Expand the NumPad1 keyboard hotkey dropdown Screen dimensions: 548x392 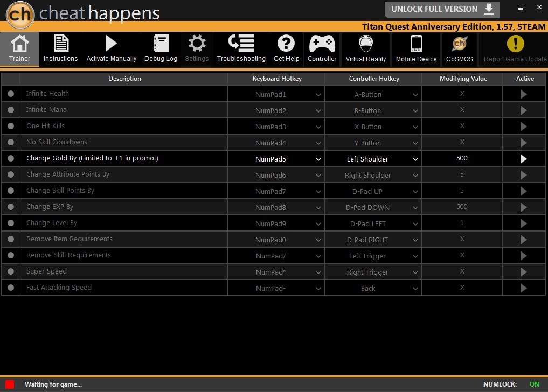click(x=318, y=95)
